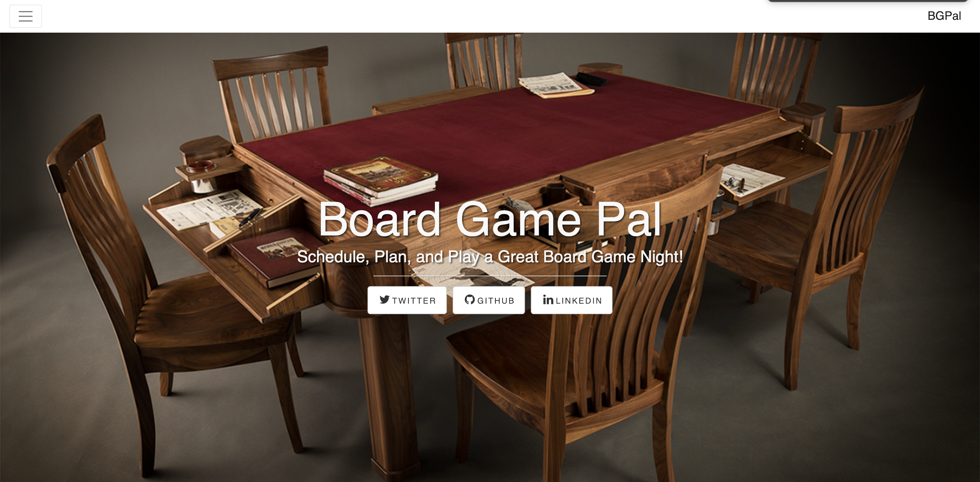This screenshot has height=482, width=980.
Task: Click the Twitter bird icon
Action: point(385,300)
